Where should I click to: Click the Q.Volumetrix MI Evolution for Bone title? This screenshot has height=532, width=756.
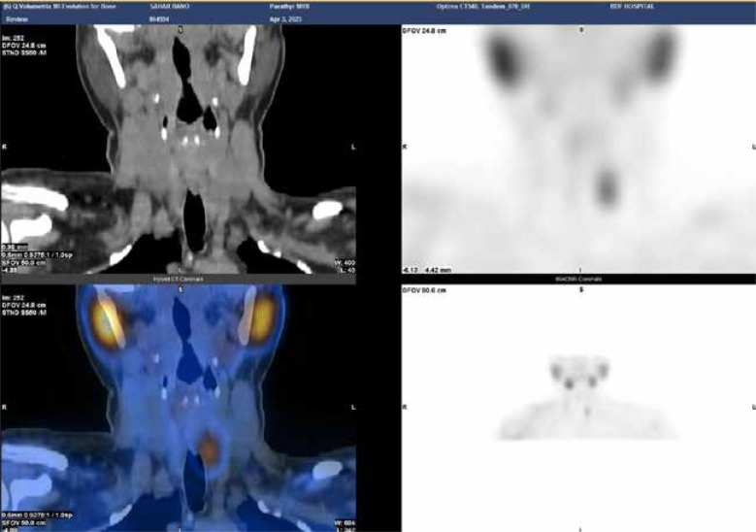point(51,5)
